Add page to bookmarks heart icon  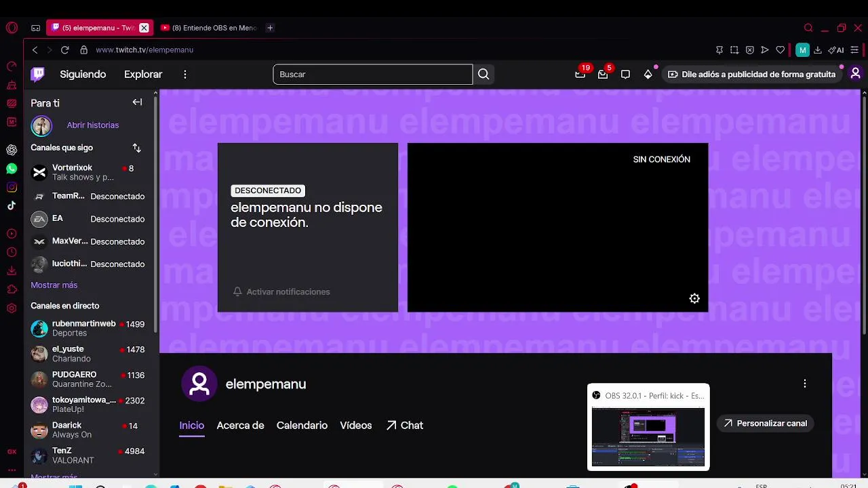(x=780, y=49)
